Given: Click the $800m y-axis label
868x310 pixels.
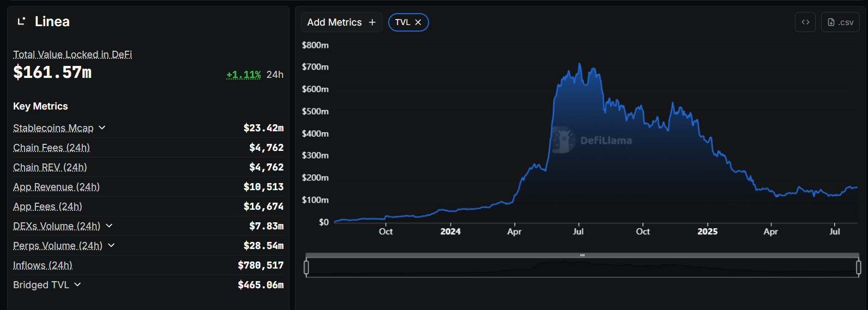Looking at the screenshot, I should (315, 45).
